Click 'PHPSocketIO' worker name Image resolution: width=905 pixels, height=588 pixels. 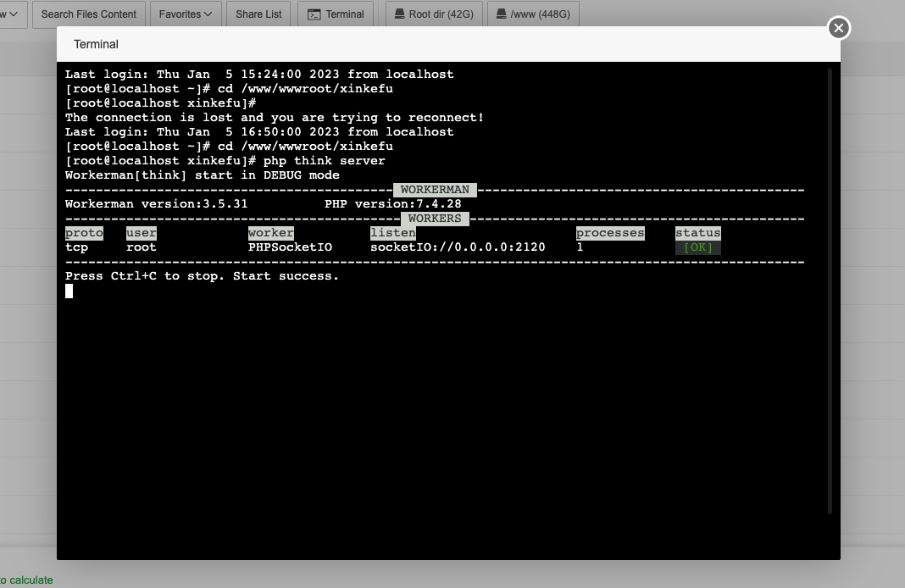pyautogui.click(x=291, y=247)
